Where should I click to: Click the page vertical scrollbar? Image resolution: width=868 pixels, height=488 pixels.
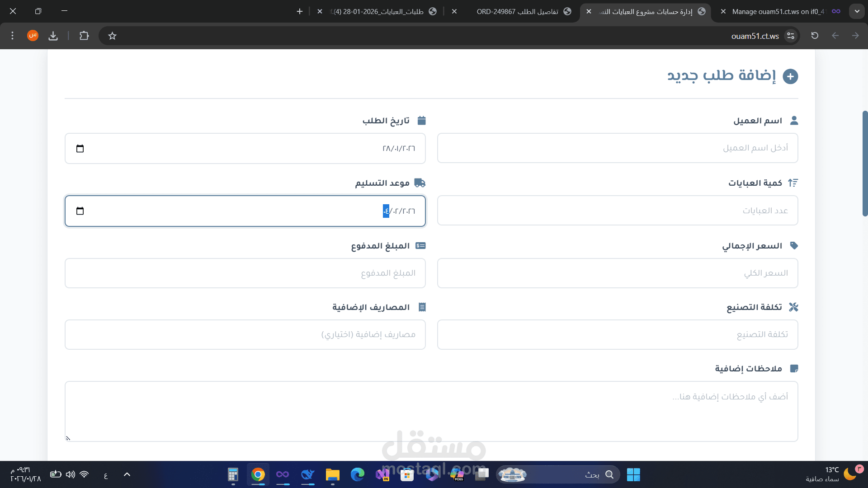864,163
